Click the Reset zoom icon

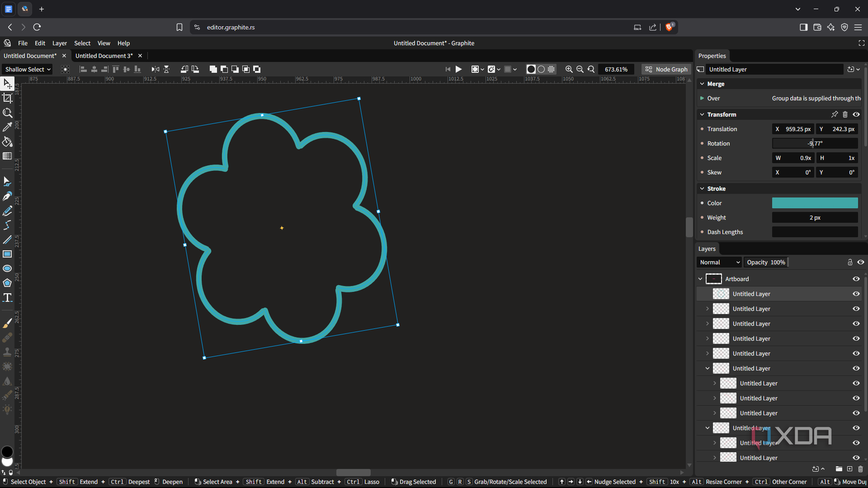coord(591,69)
